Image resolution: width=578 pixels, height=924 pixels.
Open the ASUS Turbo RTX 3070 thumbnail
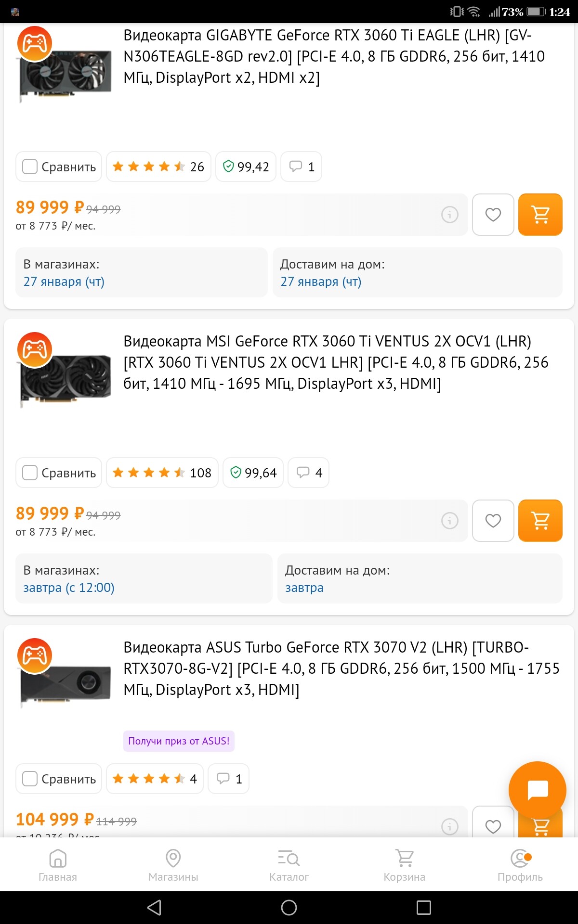[x=65, y=679]
